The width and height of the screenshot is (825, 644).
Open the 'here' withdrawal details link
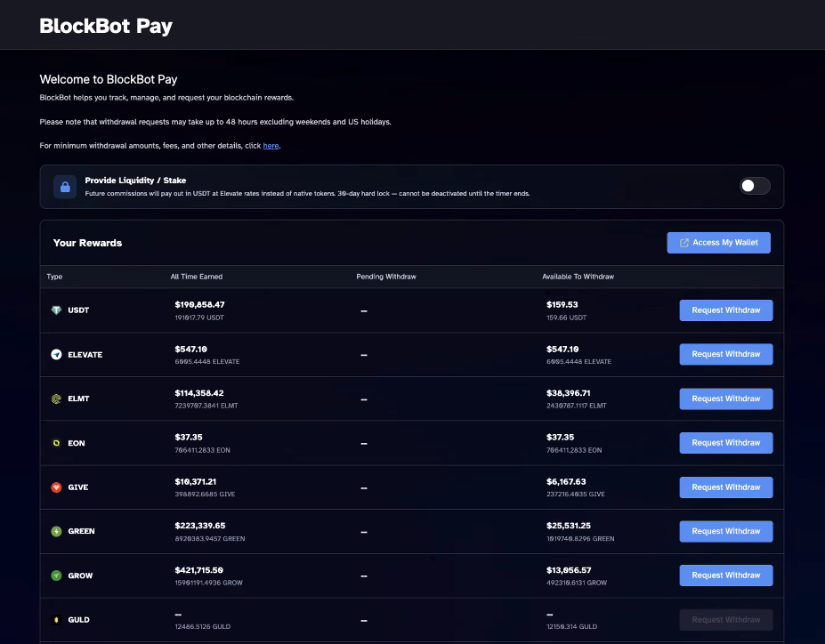coord(271,146)
